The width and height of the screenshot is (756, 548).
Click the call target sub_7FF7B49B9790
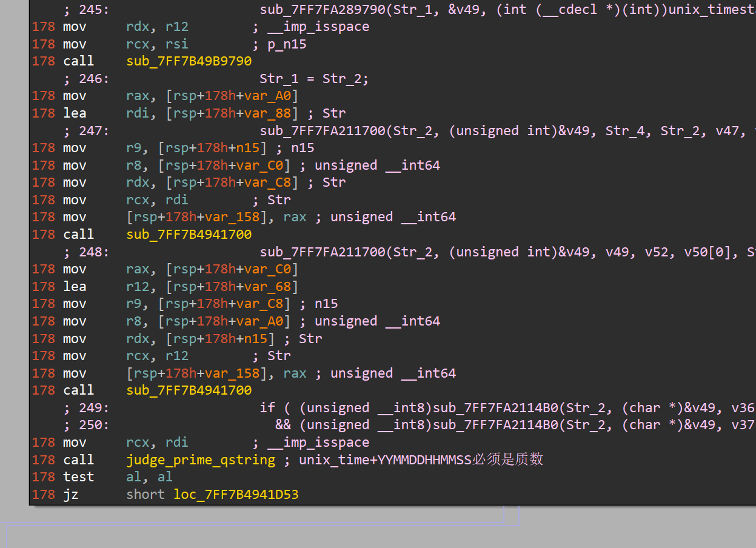point(189,61)
